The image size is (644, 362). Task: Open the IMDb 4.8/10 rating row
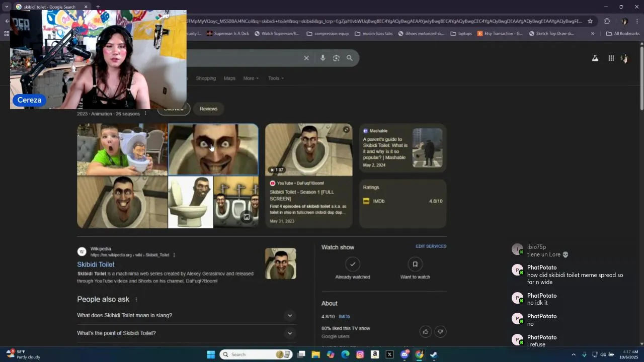[x=403, y=201]
